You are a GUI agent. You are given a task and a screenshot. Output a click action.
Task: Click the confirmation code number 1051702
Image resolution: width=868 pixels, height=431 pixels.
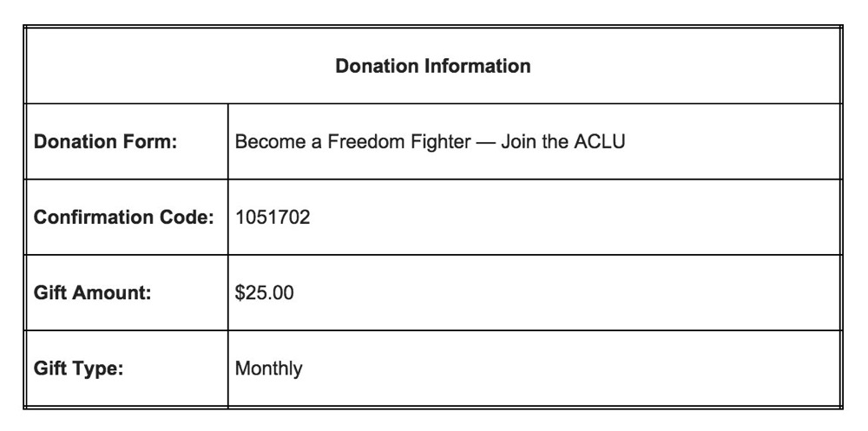click(x=273, y=217)
